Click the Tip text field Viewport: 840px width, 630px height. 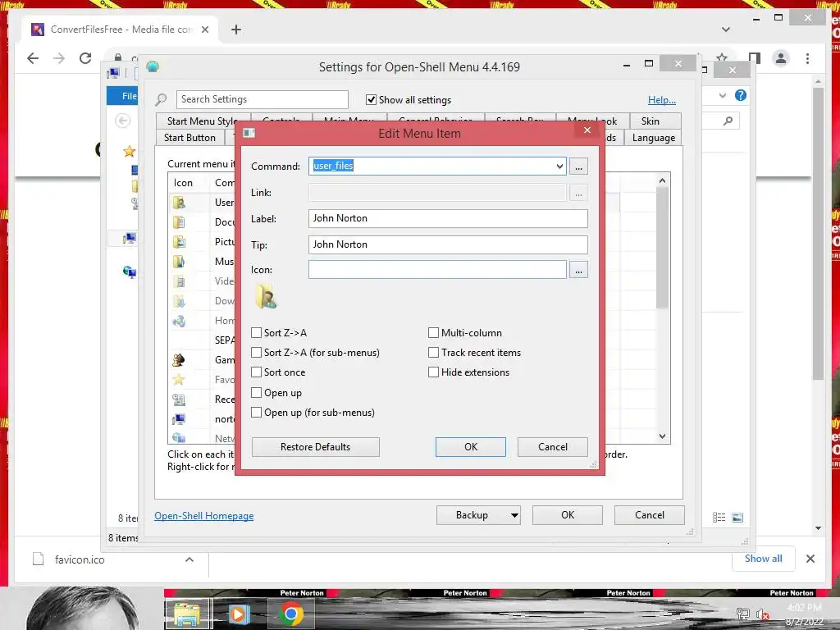tap(448, 244)
